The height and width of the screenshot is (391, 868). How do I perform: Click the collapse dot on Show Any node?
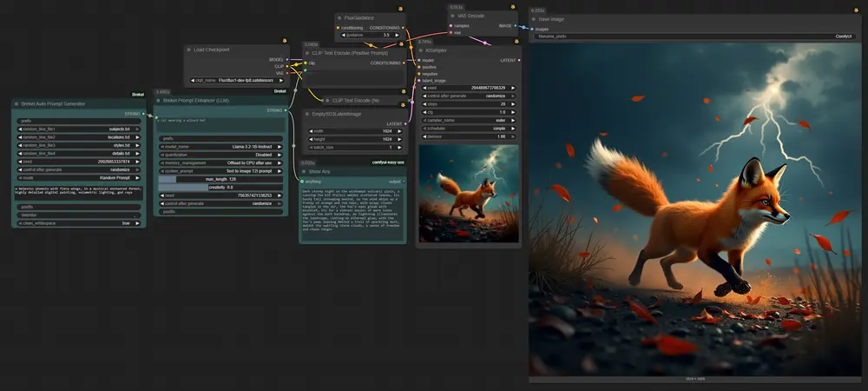click(304, 171)
